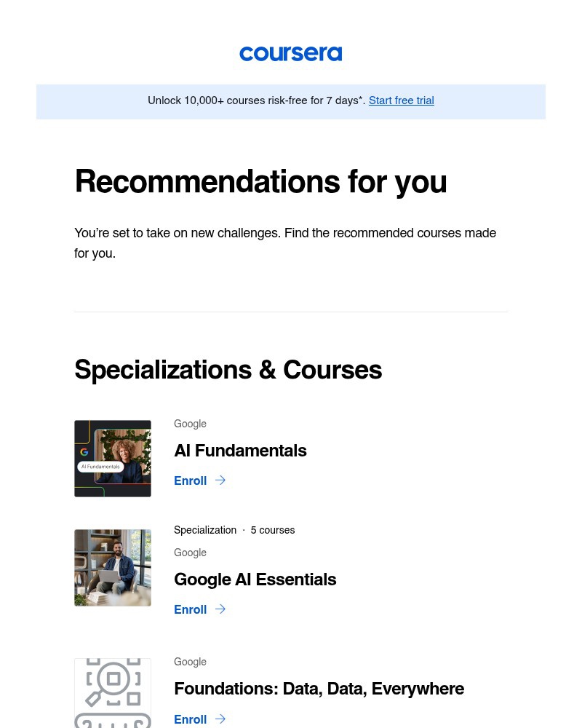The height and width of the screenshot is (728, 582).
Task: Click the Google provider label above AI Fundamentals
Action: pyautogui.click(x=190, y=424)
